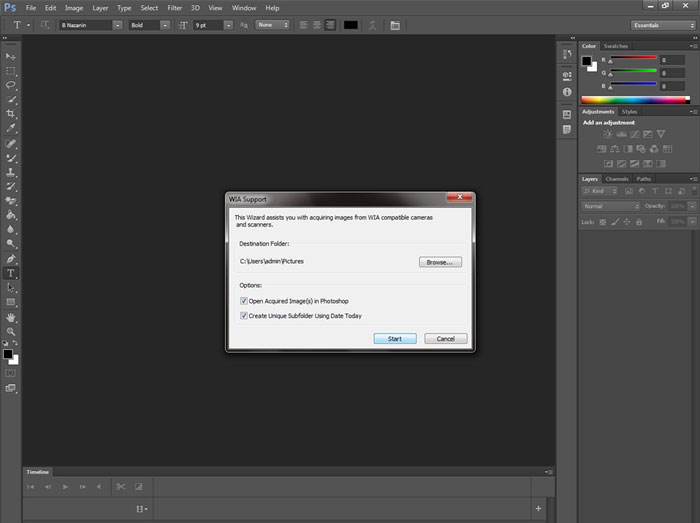Open layer blend mode Normal dropdown
The width and height of the screenshot is (700, 523).
coord(611,206)
